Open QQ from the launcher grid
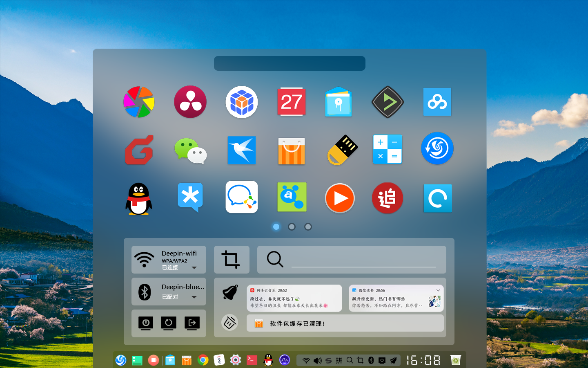Viewport: 588px width, 368px height. click(139, 198)
